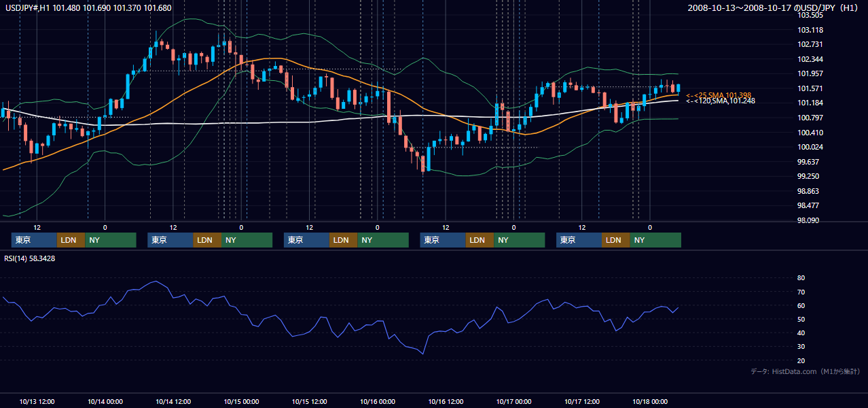Viewport: 868px width, 408px height.
Task: Click the white 120 SMA 101.248 label
Action: (721, 101)
